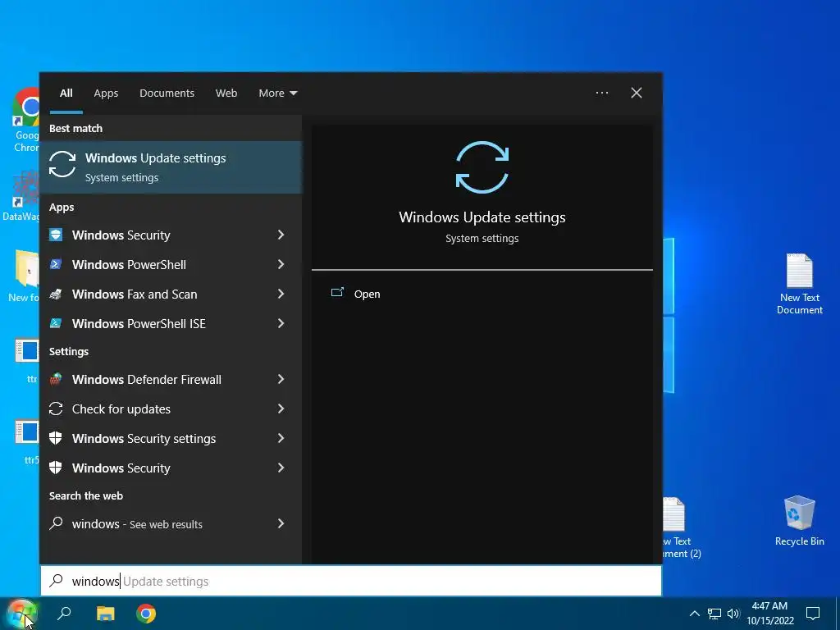Open File Explorer from the taskbar
The width and height of the screenshot is (840, 630).
tap(106, 614)
